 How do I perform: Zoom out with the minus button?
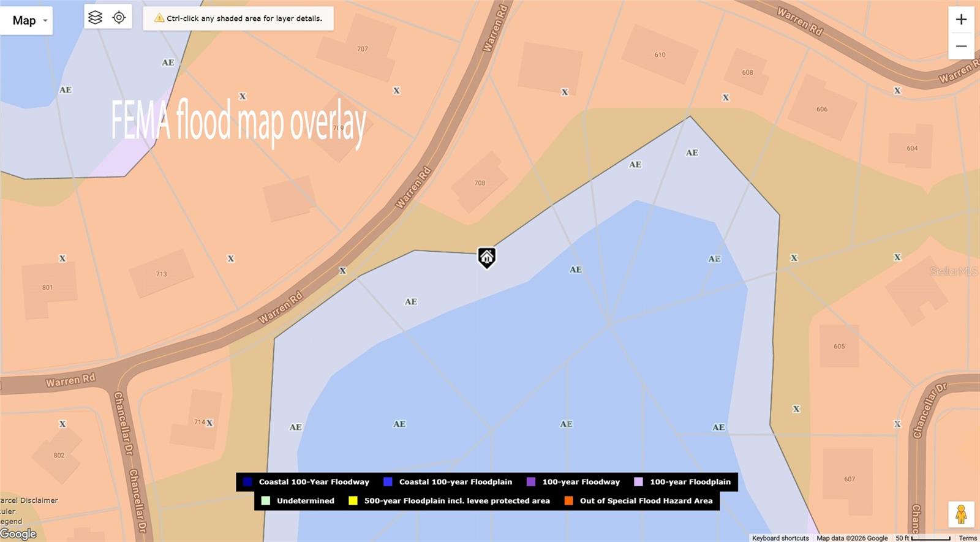(x=961, y=46)
